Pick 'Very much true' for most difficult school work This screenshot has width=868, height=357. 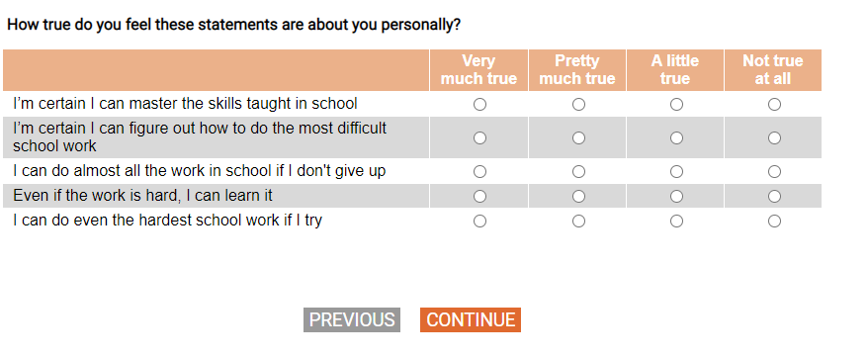click(479, 137)
